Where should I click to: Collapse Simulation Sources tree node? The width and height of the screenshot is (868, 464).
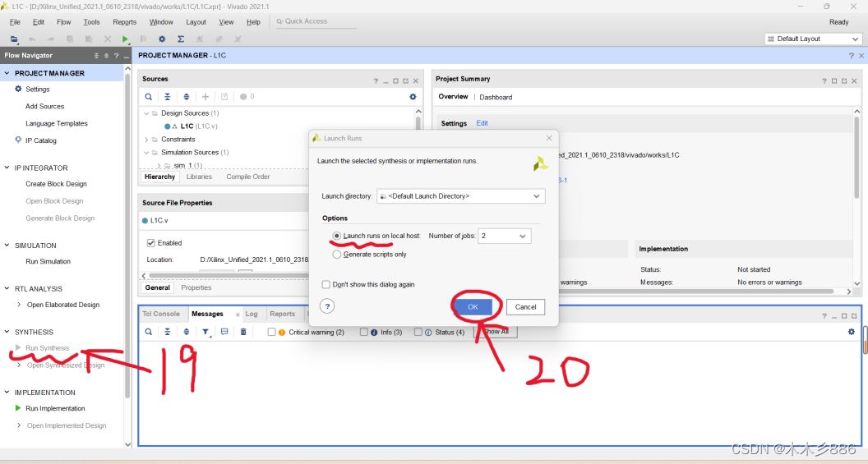point(146,153)
